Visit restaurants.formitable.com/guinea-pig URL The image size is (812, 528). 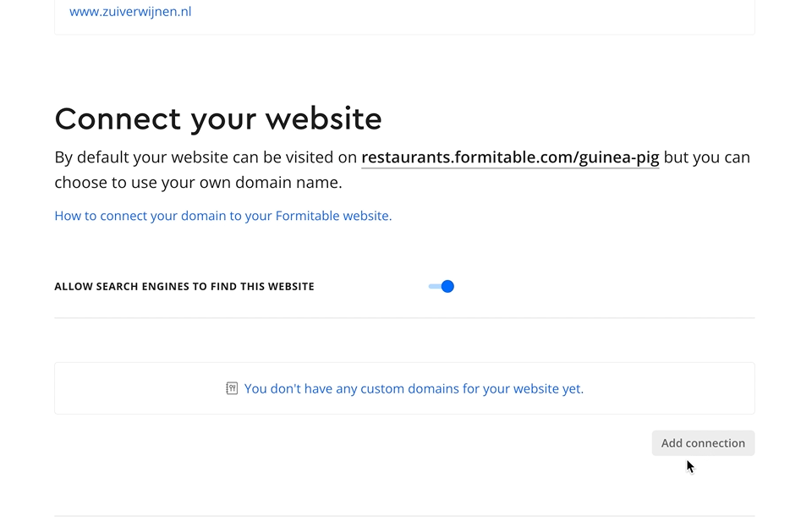(510, 157)
